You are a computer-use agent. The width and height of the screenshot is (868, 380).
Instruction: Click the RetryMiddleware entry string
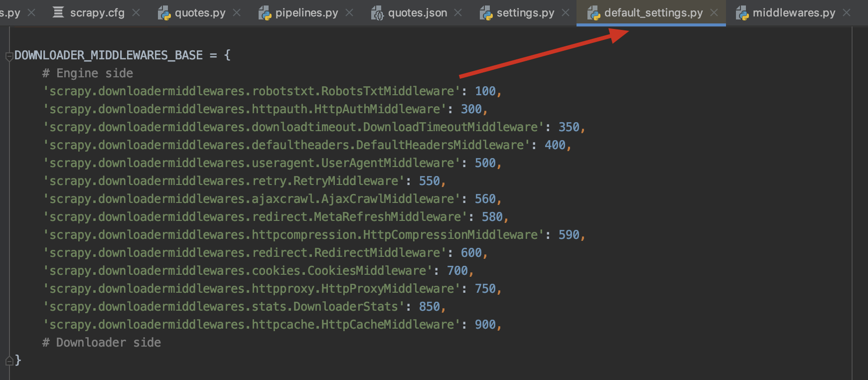coord(224,181)
